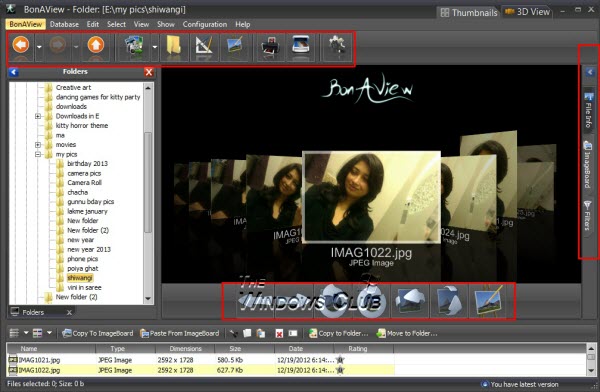Click the list view mode icon
The width and height of the screenshot is (600, 392).
[x=14, y=333]
